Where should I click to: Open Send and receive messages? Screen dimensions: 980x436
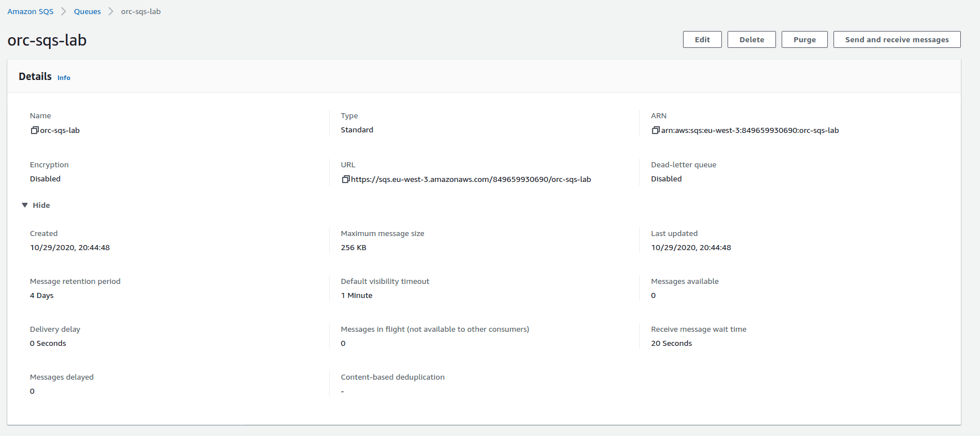(897, 39)
